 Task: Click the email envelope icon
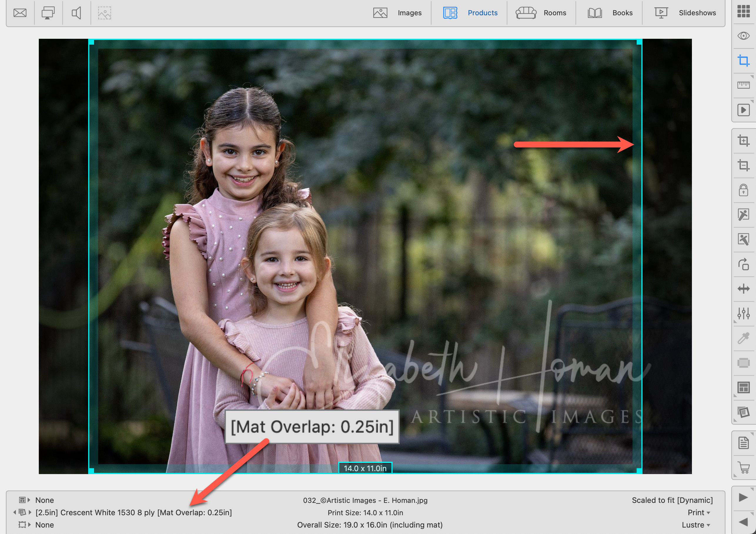[20, 13]
